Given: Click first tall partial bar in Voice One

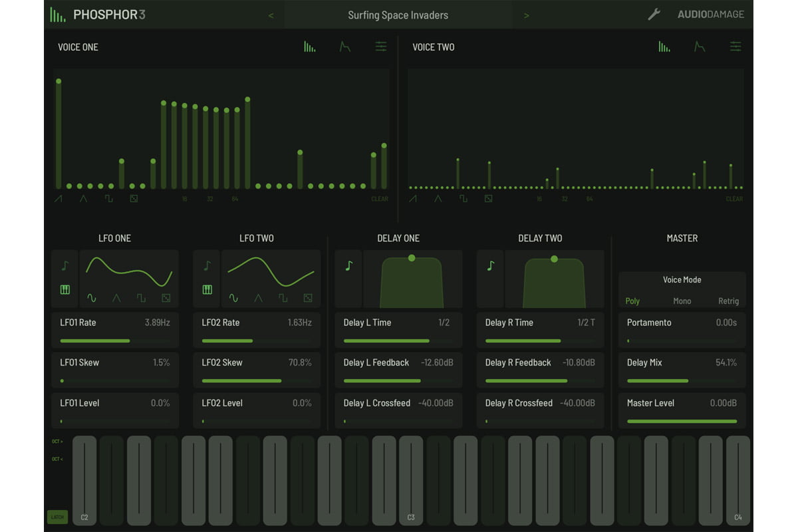Looking at the screenshot, I should pyautogui.click(x=59, y=134).
